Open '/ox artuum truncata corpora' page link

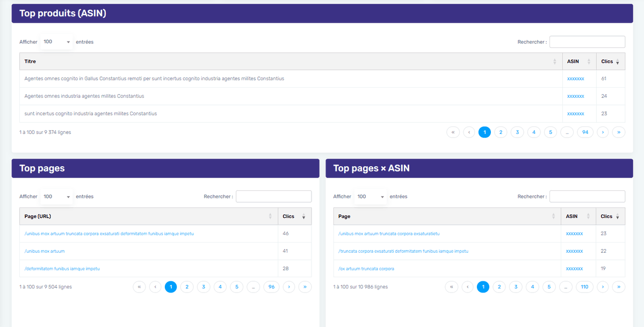coord(366,268)
